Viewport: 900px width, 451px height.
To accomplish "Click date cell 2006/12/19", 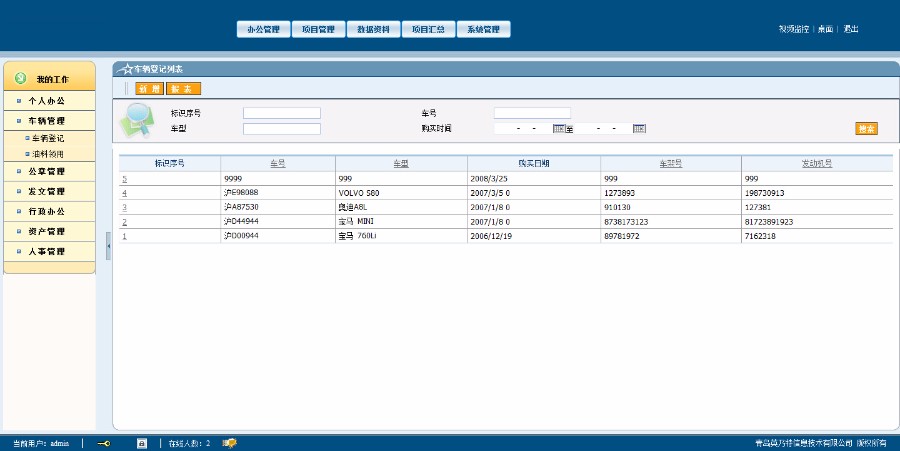I will tap(491, 236).
